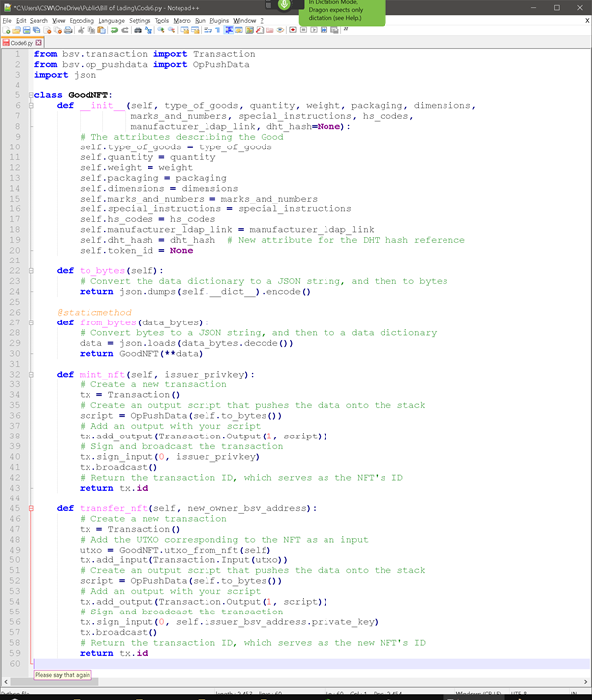Collapse the GoodNFT class fold marker

point(30,95)
